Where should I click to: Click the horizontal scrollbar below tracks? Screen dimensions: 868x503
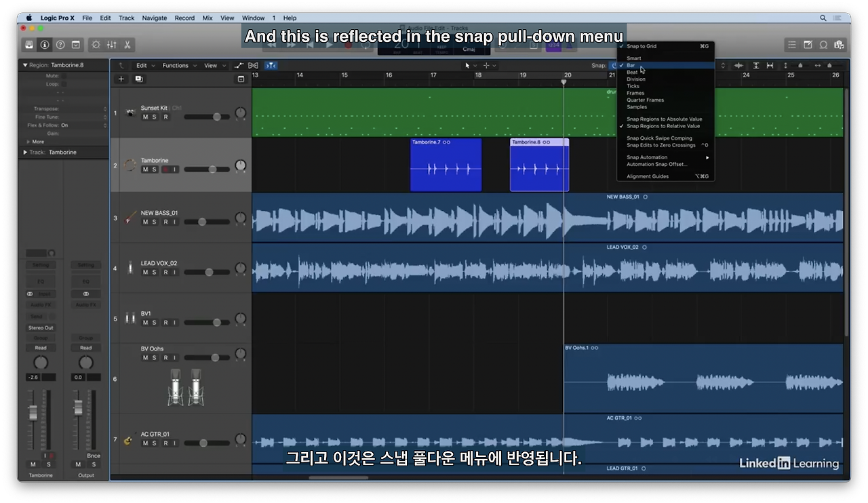338,478
